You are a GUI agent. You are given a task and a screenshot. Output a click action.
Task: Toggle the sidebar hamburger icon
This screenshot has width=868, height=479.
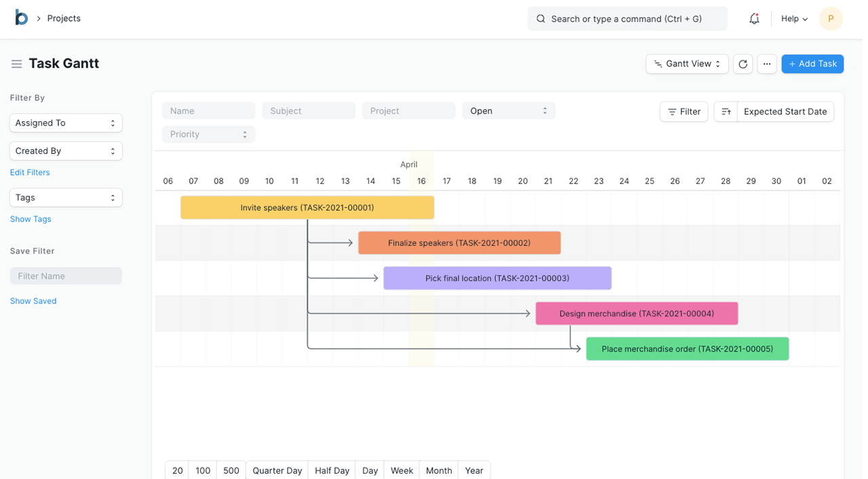[x=16, y=64]
